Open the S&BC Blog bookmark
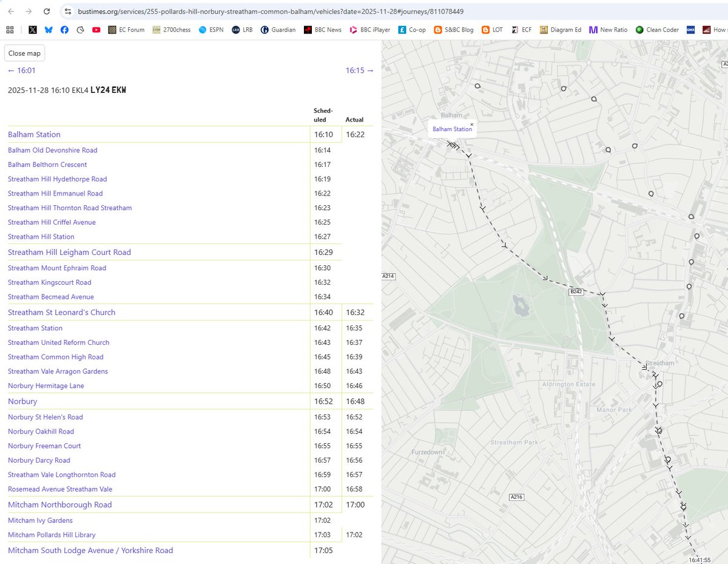The image size is (728, 564). (454, 29)
